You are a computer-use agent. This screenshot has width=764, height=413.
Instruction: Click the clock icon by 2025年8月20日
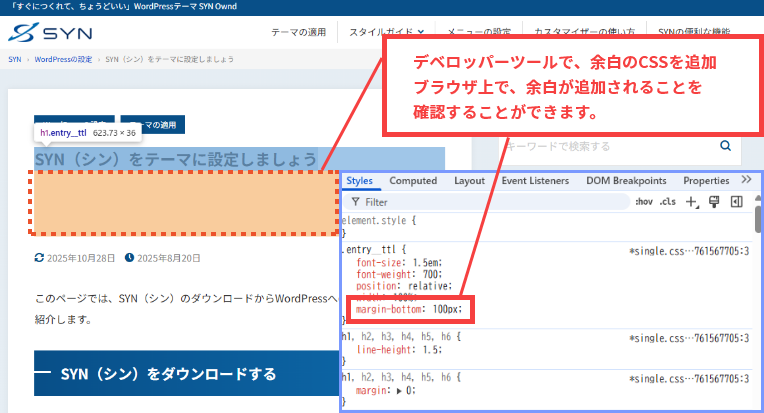coord(129,258)
